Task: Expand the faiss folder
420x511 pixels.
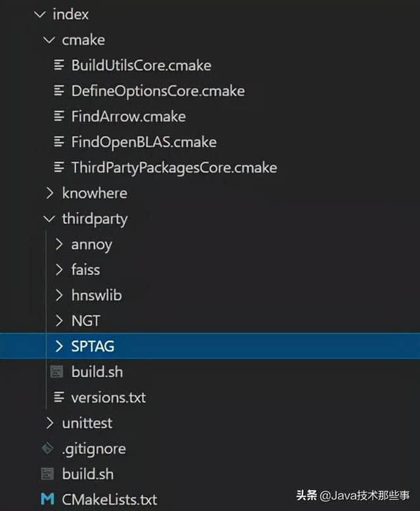Action: tap(60, 269)
